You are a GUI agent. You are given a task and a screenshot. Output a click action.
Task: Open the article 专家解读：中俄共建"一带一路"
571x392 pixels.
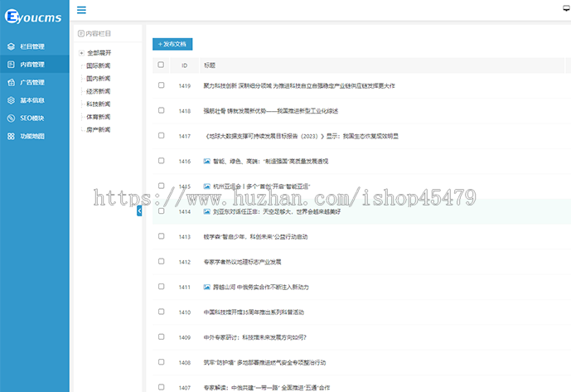pyautogui.click(x=267, y=387)
